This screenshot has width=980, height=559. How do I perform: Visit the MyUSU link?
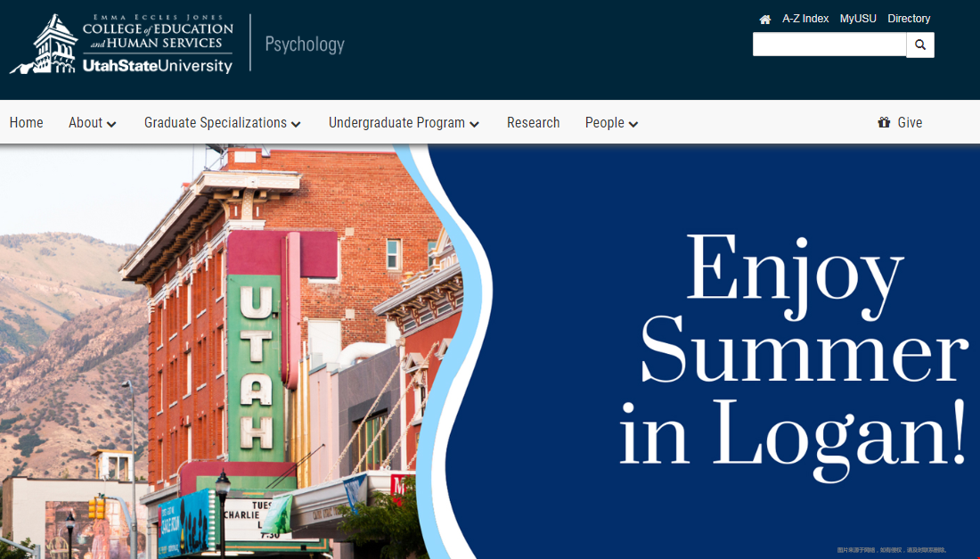858,19
